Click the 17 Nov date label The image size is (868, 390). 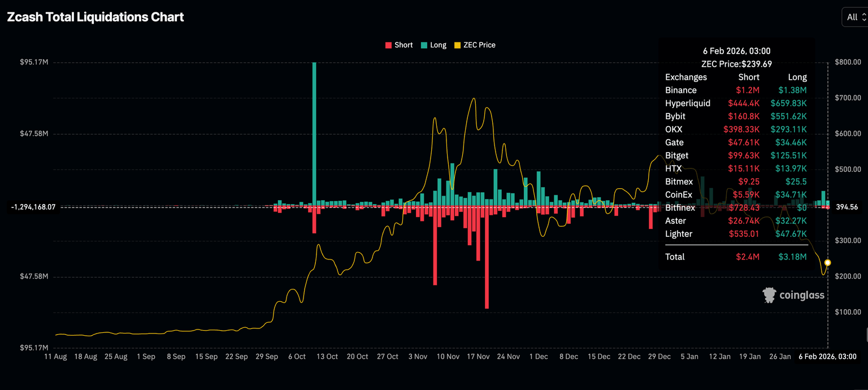click(x=478, y=357)
